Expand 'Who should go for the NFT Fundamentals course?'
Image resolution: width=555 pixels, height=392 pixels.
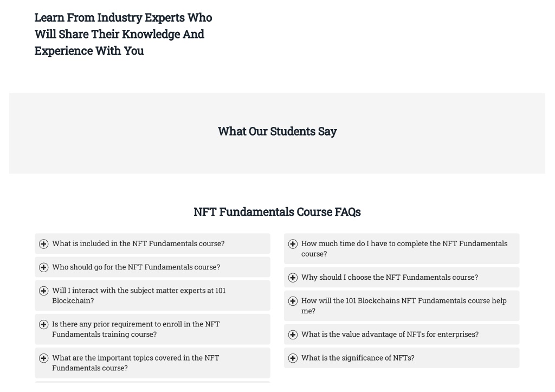click(152, 267)
